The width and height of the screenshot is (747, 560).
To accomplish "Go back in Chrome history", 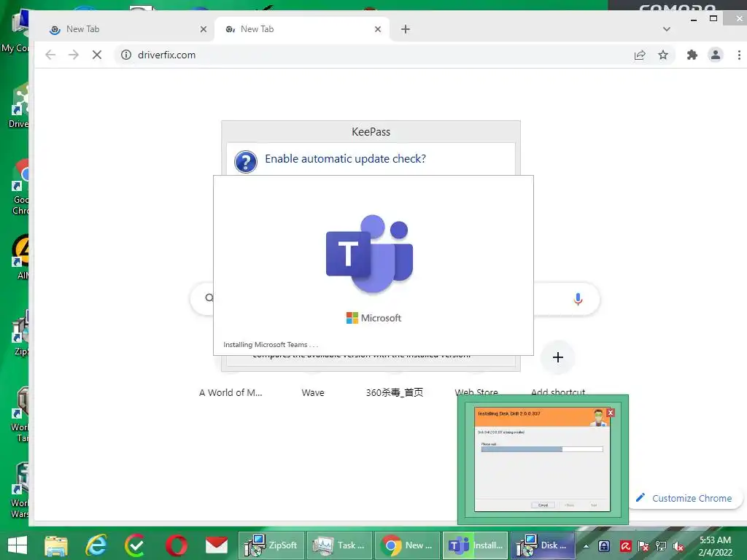I will pos(50,55).
